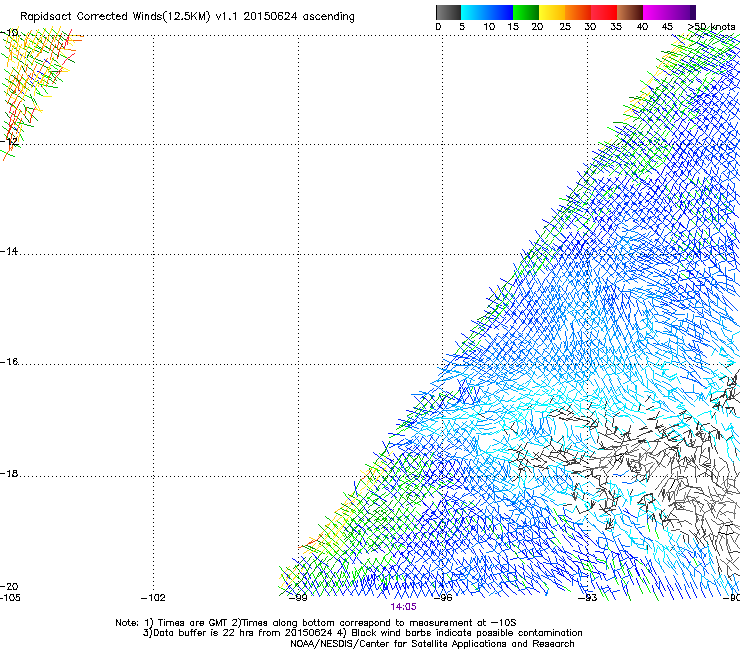Click the legend value '25'
The width and height of the screenshot is (740, 650).
564,26
